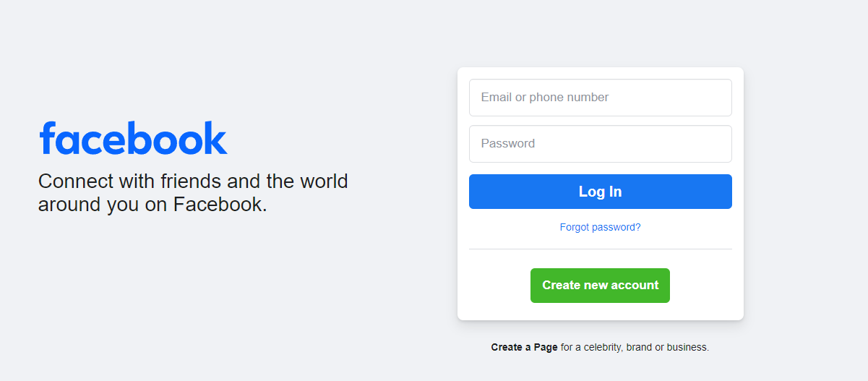Click the first letter f of the logo
868x381 pixels.
48,137
